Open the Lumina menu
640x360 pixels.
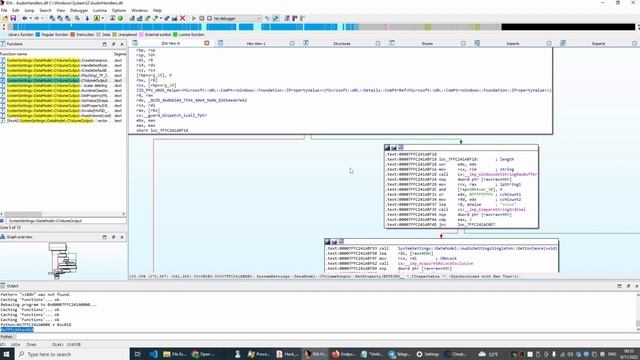(x=100, y=10)
